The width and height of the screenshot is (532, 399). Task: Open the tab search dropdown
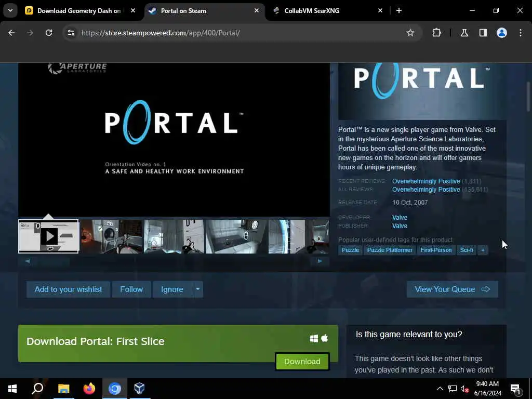pos(10,10)
